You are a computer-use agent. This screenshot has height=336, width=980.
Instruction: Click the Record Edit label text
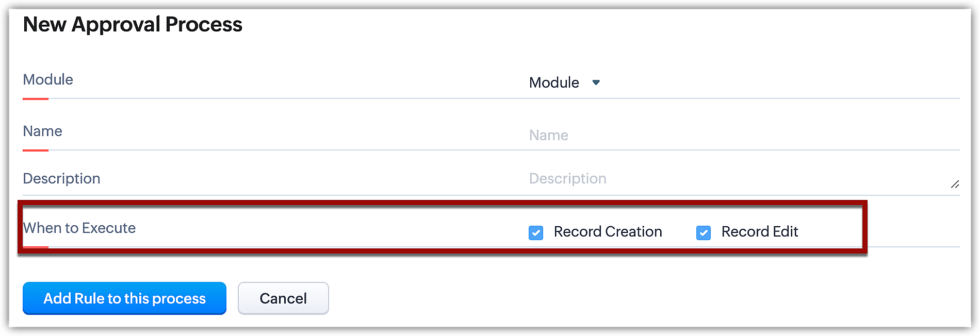pyautogui.click(x=759, y=232)
